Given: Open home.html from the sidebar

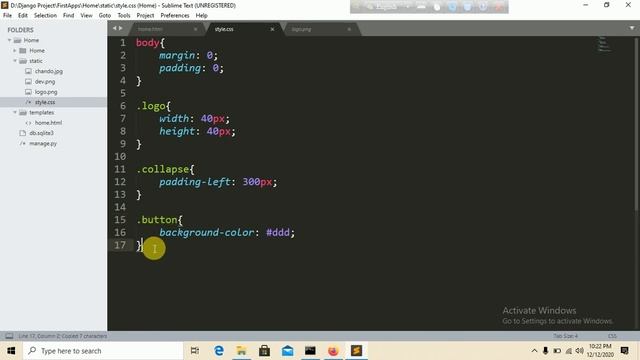Looking at the screenshot, I should pyautogui.click(x=48, y=123).
